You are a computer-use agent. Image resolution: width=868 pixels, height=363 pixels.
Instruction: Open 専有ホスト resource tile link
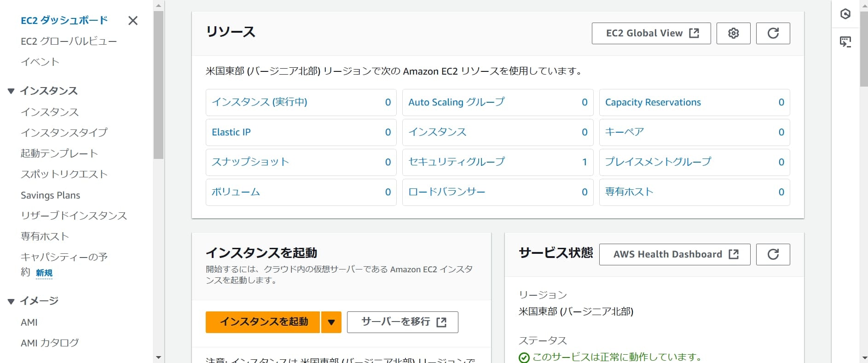(629, 192)
